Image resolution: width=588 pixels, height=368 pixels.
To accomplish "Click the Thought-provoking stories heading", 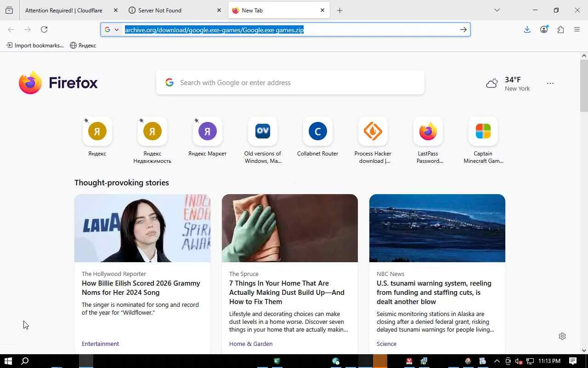I will click(122, 183).
